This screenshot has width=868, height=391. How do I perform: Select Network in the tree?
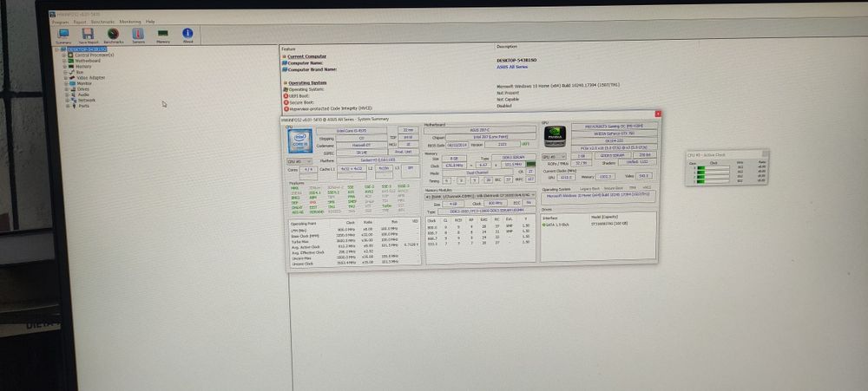[86, 101]
